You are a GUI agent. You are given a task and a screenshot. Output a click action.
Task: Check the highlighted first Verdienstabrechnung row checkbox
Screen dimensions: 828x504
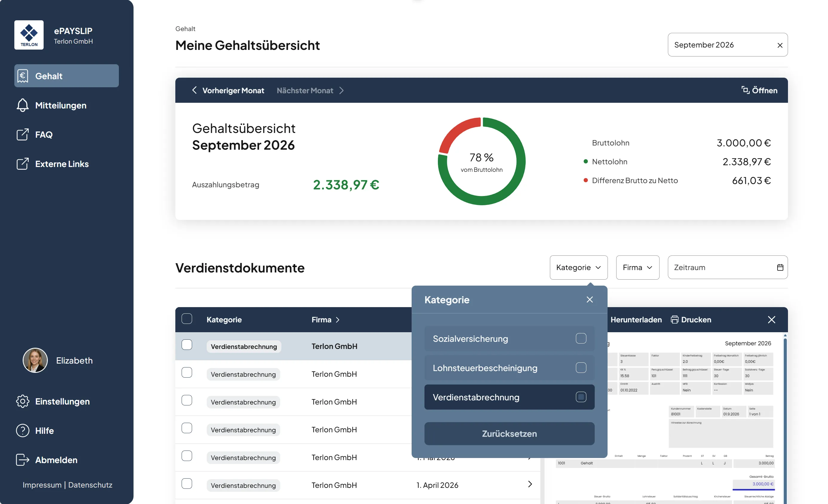(x=187, y=345)
